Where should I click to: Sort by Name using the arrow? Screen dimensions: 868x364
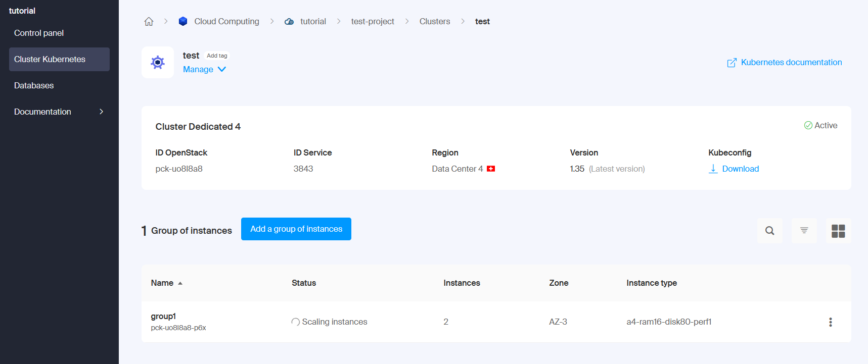[180, 283]
